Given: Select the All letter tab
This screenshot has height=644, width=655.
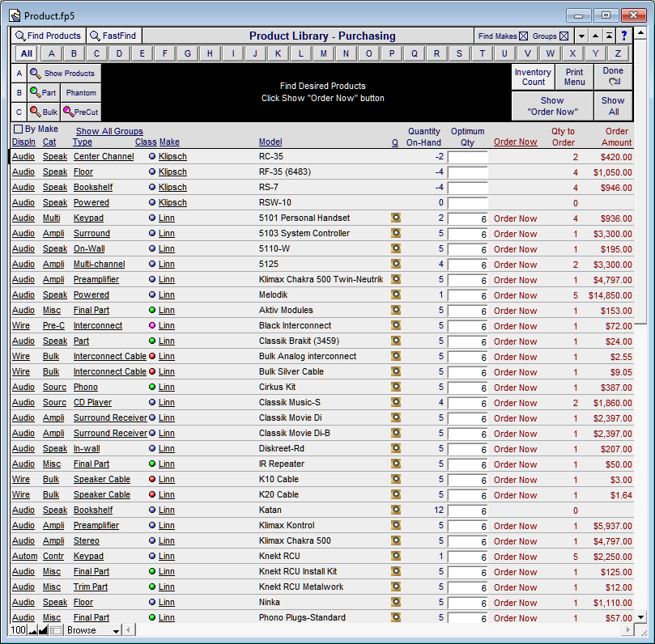Looking at the screenshot, I should click(27, 53).
